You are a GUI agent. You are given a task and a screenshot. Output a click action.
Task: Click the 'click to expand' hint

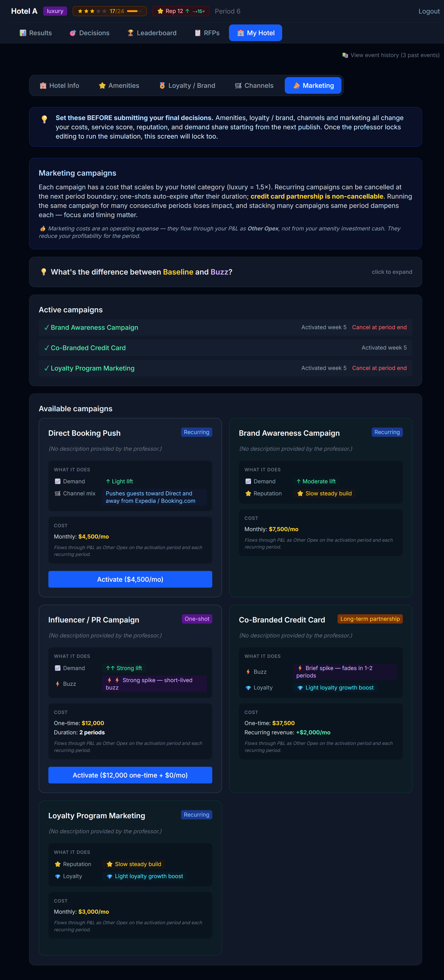(x=392, y=272)
